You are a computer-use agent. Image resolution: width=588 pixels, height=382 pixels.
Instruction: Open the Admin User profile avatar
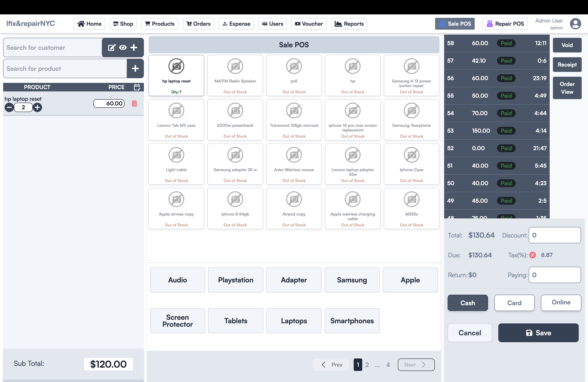point(576,24)
